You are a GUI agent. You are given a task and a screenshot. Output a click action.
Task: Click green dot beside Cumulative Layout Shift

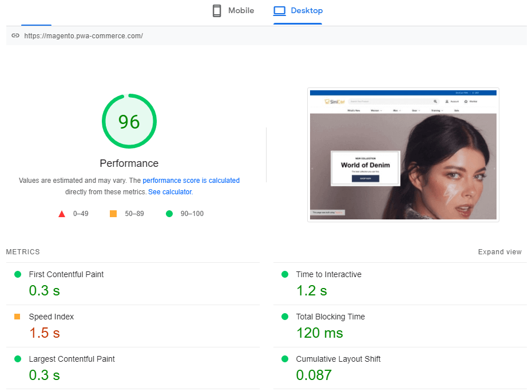(x=285, y=359)
